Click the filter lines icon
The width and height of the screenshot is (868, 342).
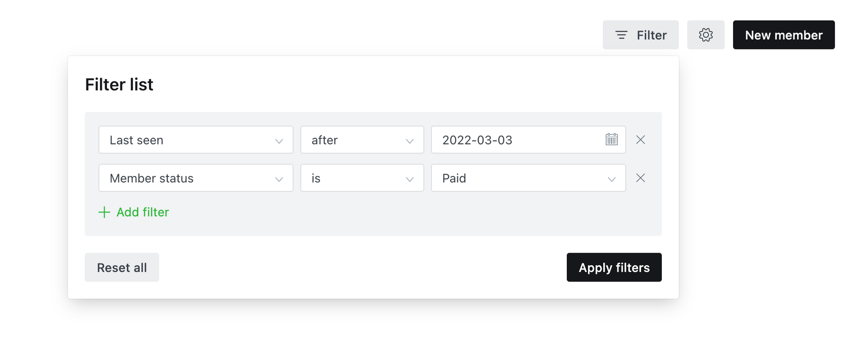coord(621,35)
